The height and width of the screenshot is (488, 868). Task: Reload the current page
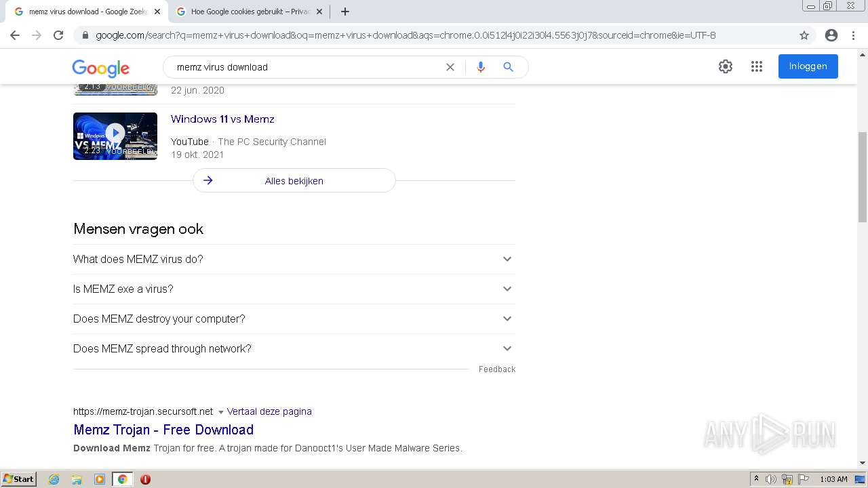point(58,35)
